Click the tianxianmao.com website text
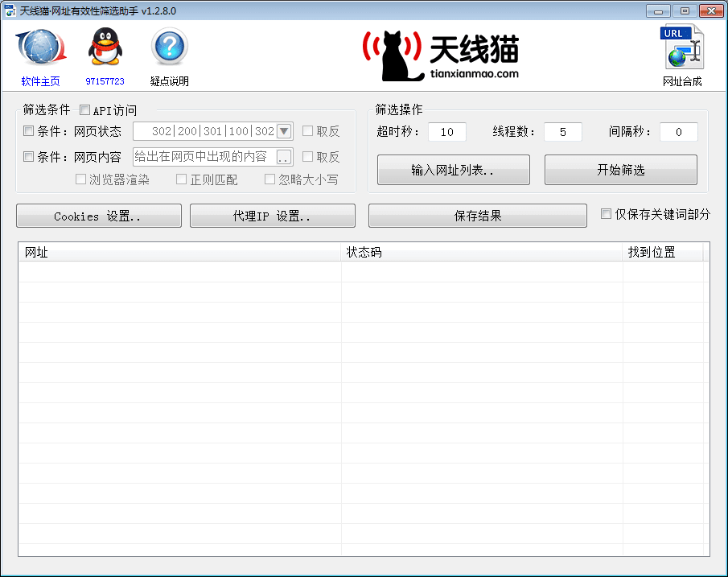The height and width of the screenshot is (577, 728). [x=474, y=73]
